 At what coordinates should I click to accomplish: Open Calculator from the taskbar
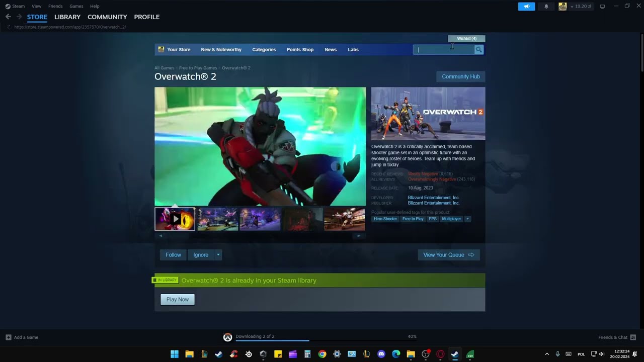tap(307, 354)
